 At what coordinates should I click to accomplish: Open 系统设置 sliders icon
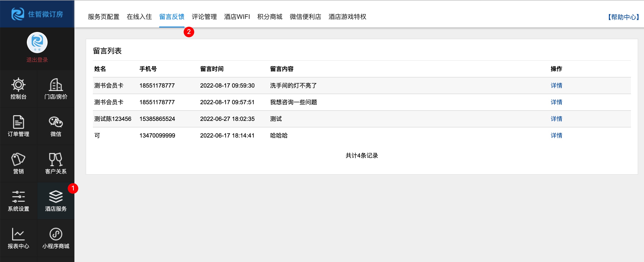tap(18, 197)
